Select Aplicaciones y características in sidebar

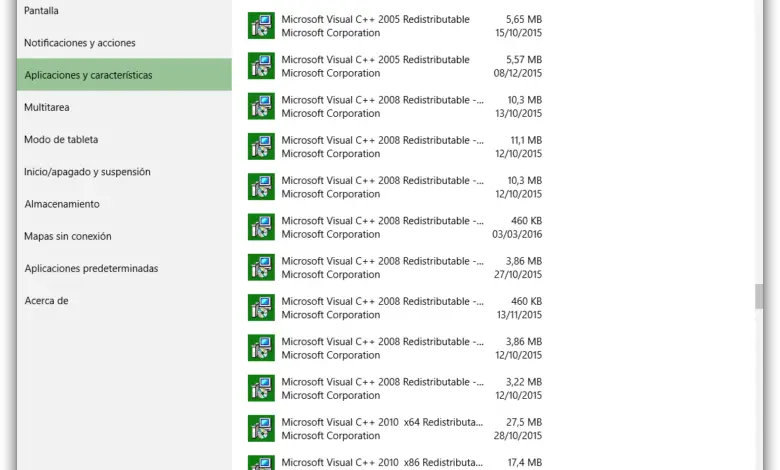coord(124,75)
